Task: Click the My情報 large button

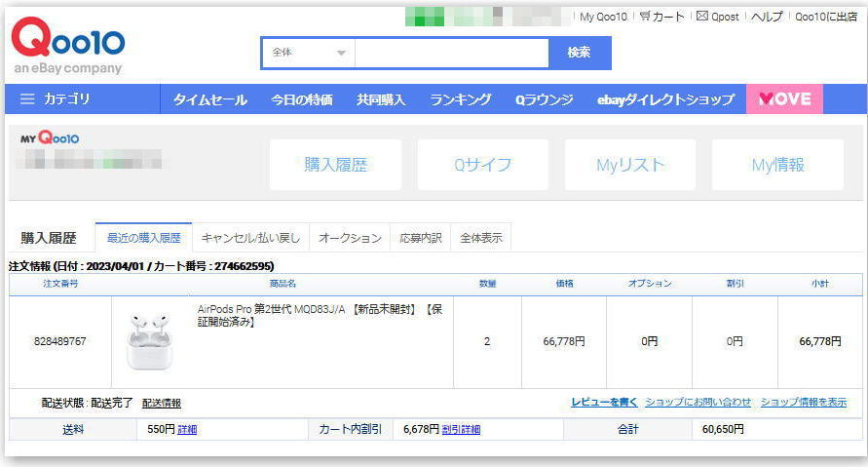Action: coord(777,165)
